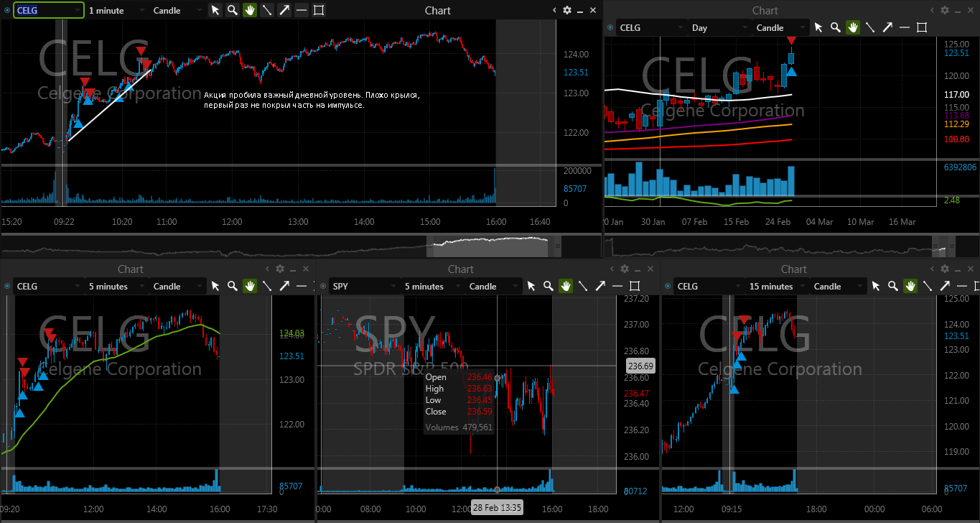Image resolution: width=980 pixels, height=523 pixels.
Task: Toggle the hand pan tool in the 15 minutes chart
Action: (910, 286)
